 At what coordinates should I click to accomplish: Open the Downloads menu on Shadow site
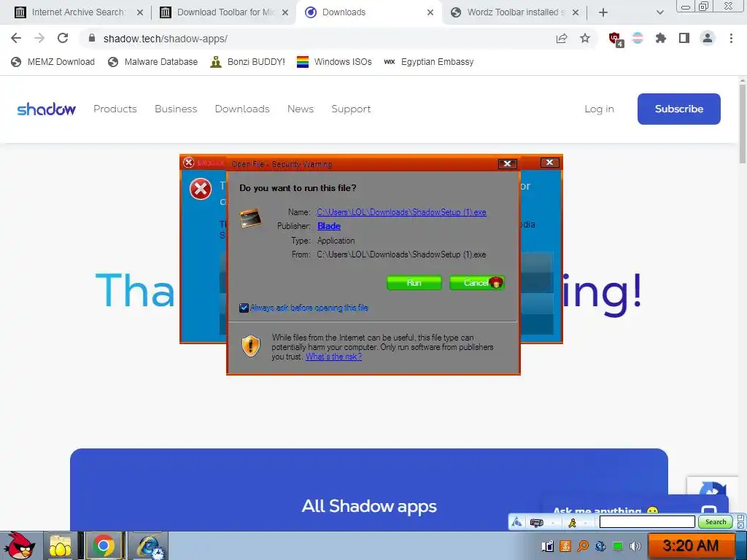(x=242, y=109)
